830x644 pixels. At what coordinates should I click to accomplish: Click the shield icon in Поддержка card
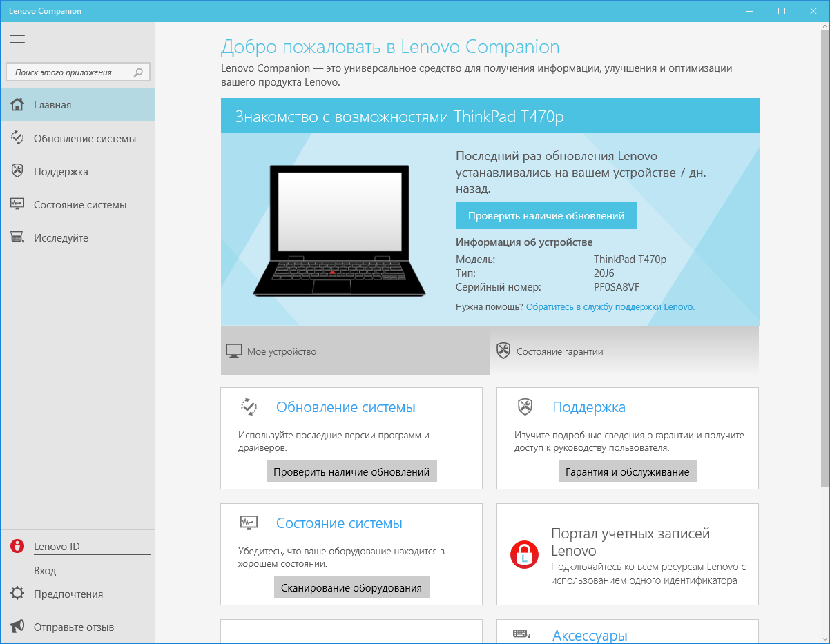click(x=525, y=407)
